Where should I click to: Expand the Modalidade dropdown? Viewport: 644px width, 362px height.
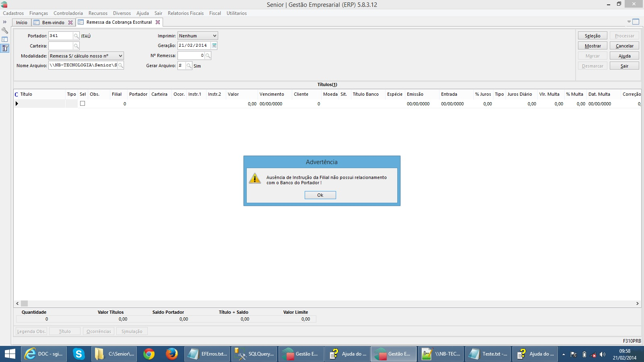[120, 56]
